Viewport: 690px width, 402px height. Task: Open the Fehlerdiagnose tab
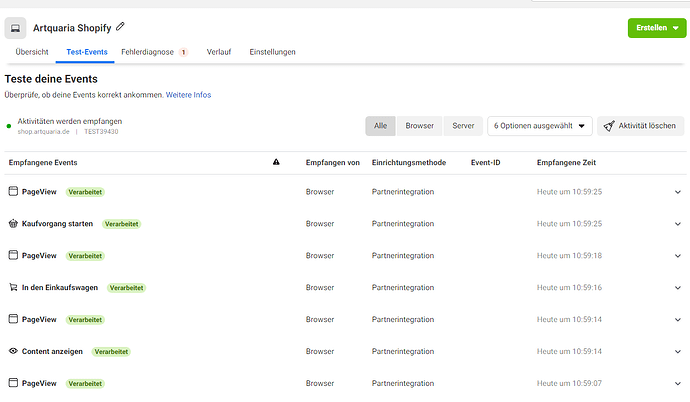pyautogui.click(x=147, y=52)
